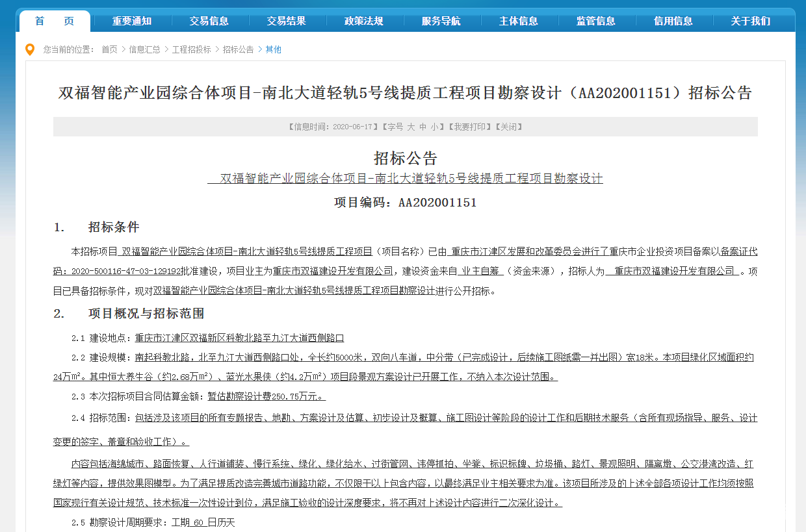Click the 2.1 建设地点 line
This screenshot has width=806, height=532.
point(207,338)
